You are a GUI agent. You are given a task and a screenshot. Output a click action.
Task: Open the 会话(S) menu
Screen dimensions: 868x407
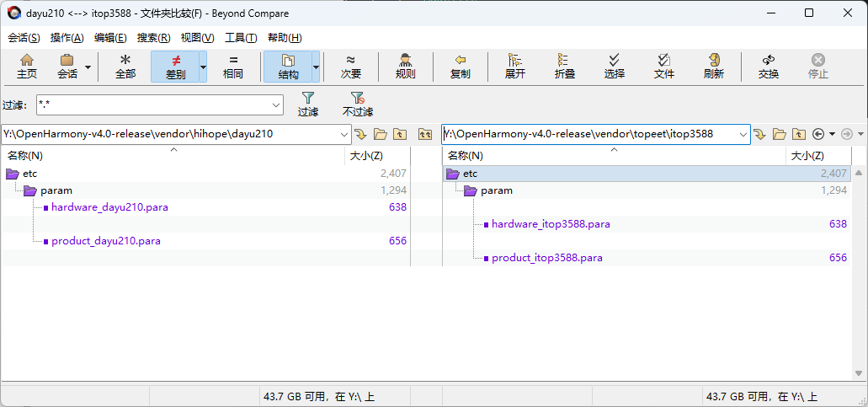tap(24, 38)
